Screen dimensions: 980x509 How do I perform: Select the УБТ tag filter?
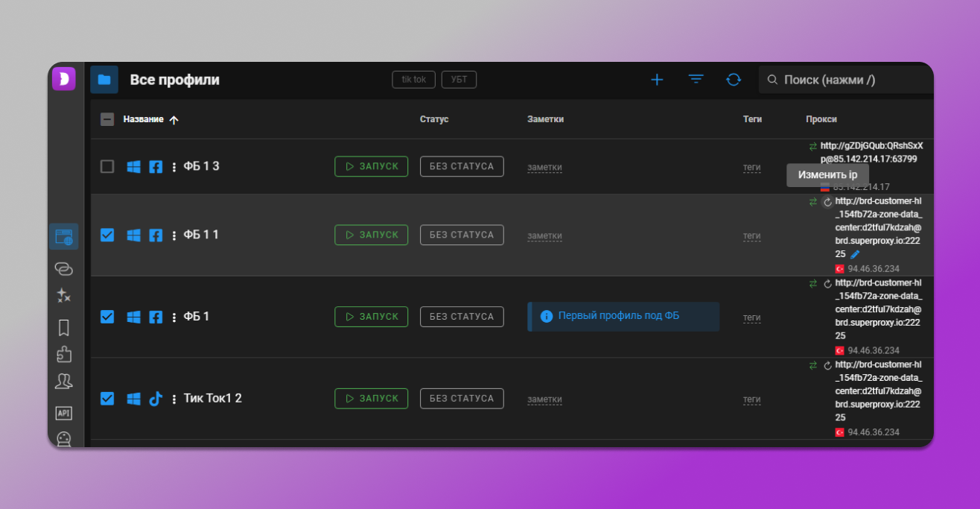pos(459,80)
